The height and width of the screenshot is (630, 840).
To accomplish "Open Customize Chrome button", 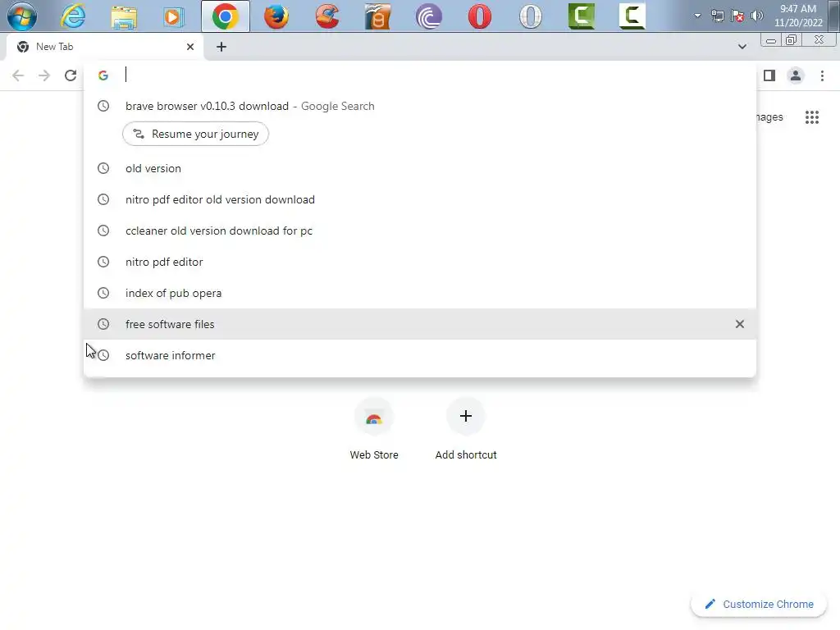I will [x=759, y=605].
